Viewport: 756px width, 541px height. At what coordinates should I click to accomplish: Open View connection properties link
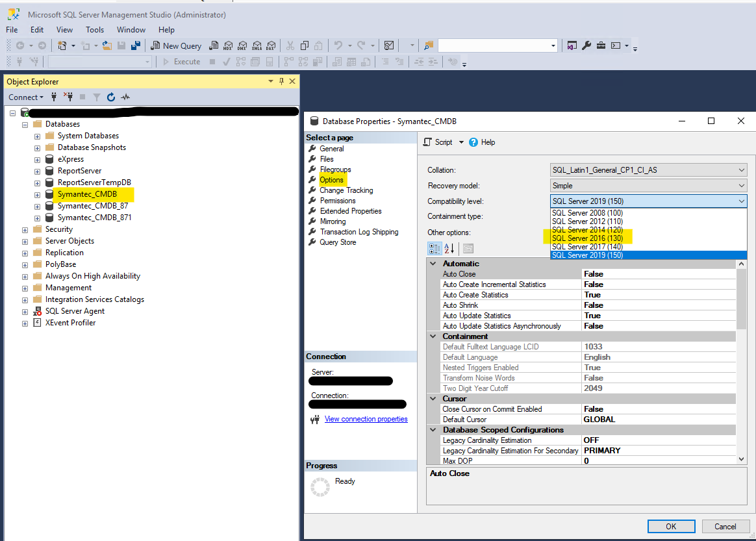pyautogui.click(x=366, y=419)
